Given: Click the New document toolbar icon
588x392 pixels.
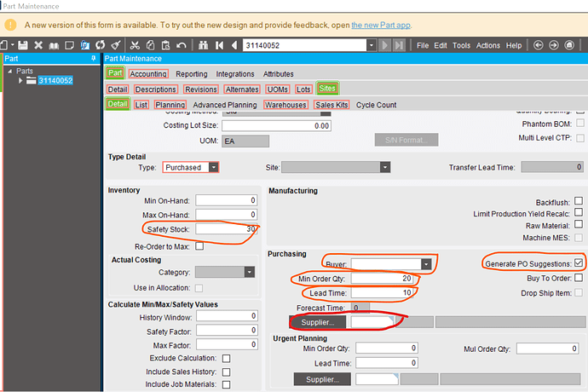Looking at the screenshot, I should point(4,45).
